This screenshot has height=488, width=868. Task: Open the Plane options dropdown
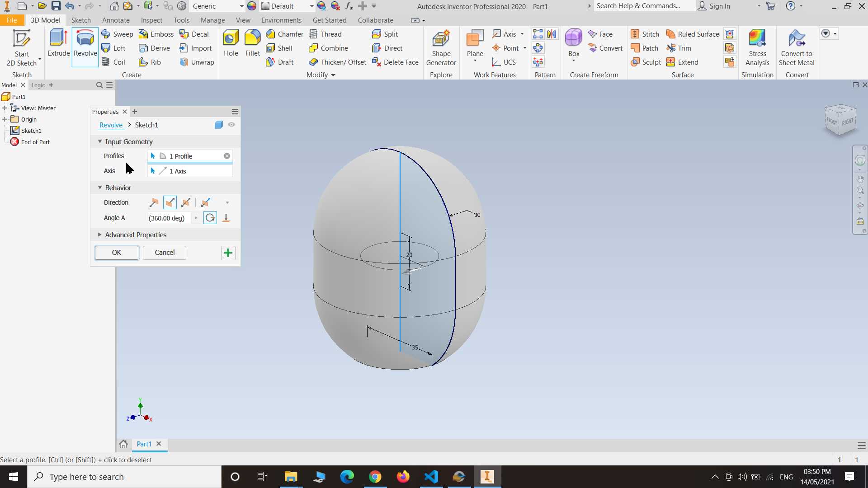(x=475, y=61)
